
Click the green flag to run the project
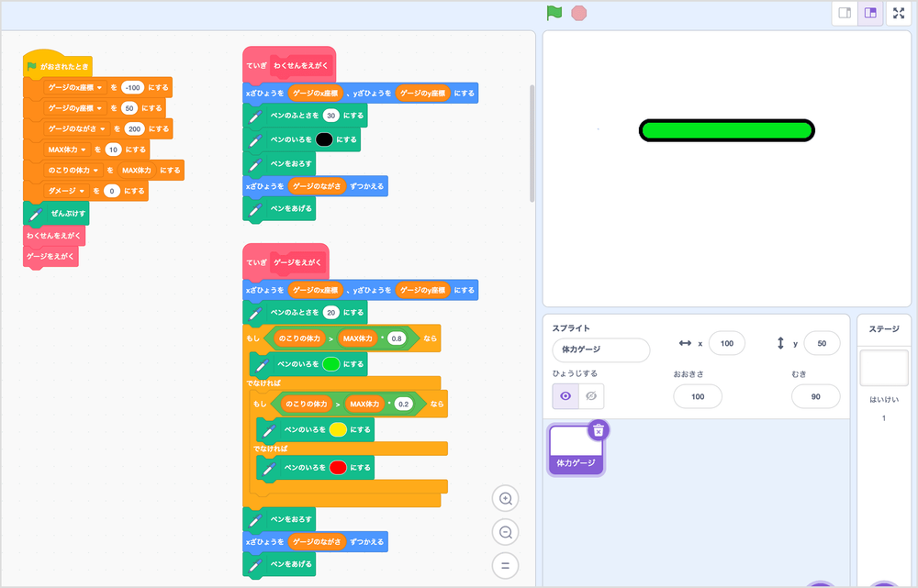pos(554,13)
